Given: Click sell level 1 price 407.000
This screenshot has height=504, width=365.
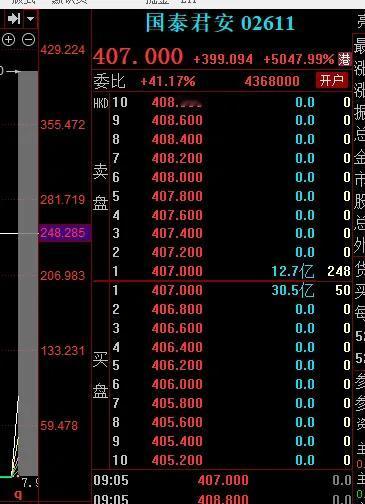Looking at the screenshot, I should [177, 271].
